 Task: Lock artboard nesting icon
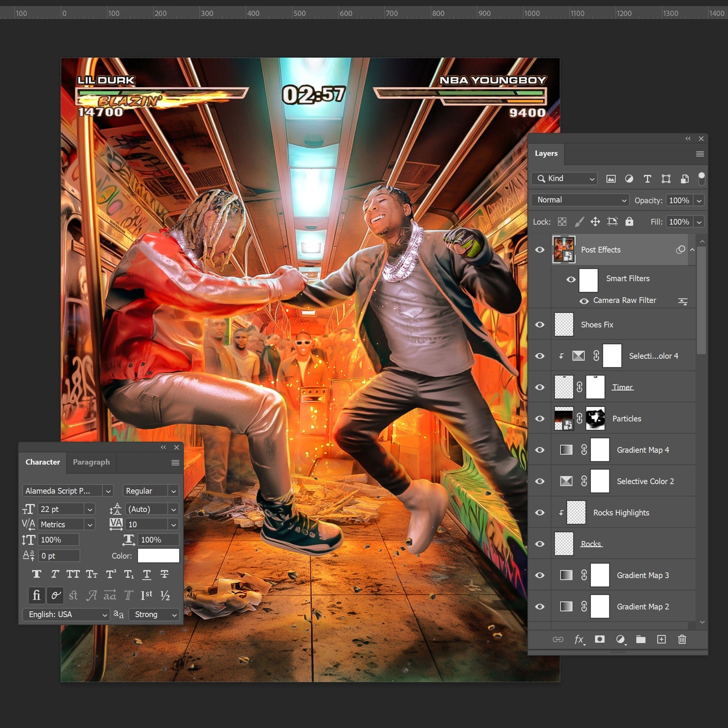tap(612, 221)
